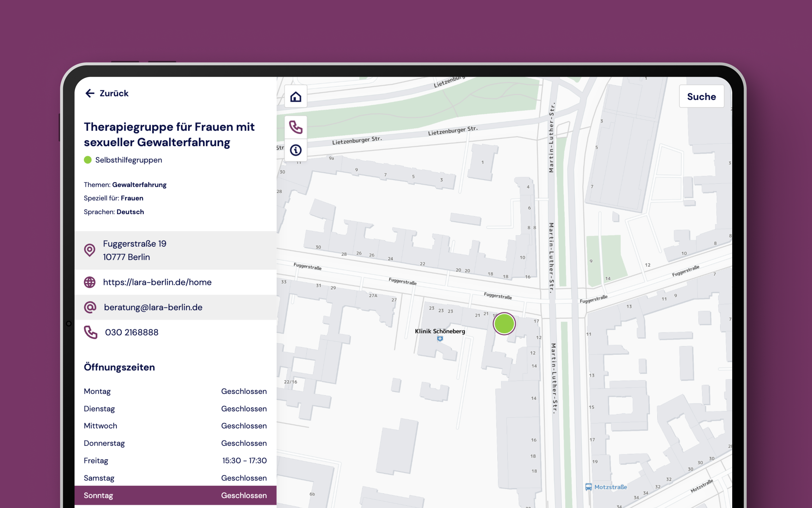Select the Selbsthilfegruppen category label
812x508 pixels.
point(129,160)
